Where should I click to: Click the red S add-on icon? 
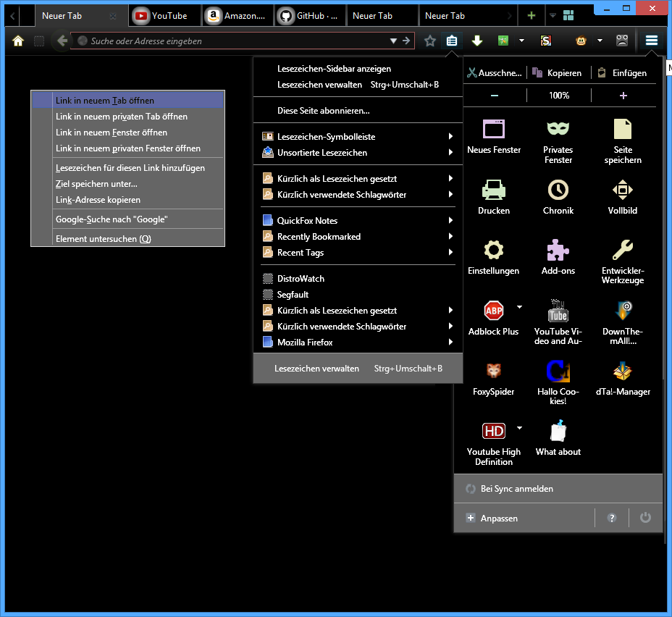tap(545, 41)
